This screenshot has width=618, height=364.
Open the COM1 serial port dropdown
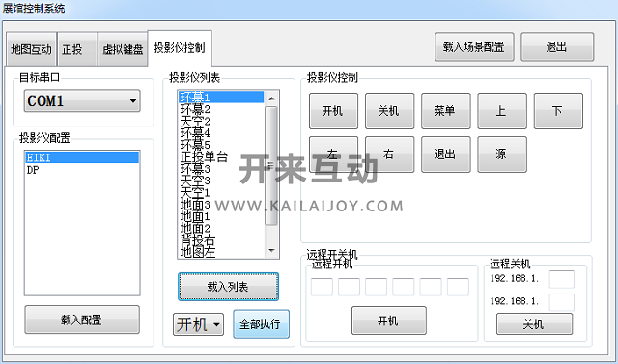click(x=82, y=100)
